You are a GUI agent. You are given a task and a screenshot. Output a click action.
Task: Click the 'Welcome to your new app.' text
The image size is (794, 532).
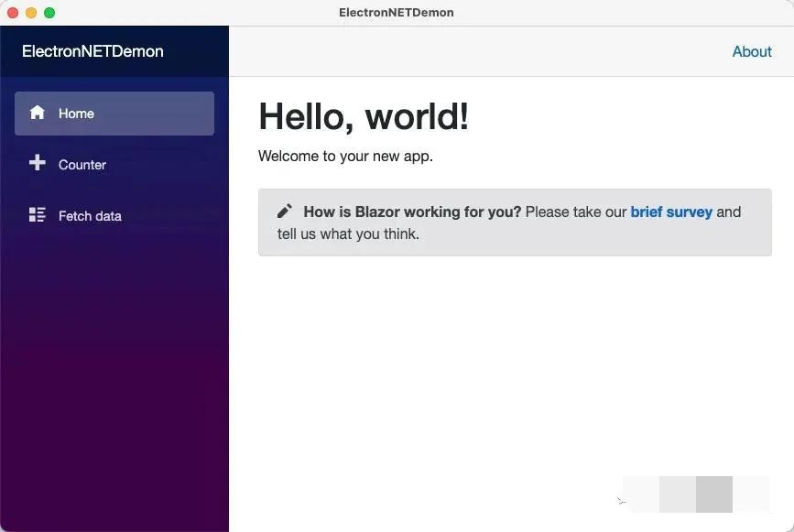pos(345,156)
